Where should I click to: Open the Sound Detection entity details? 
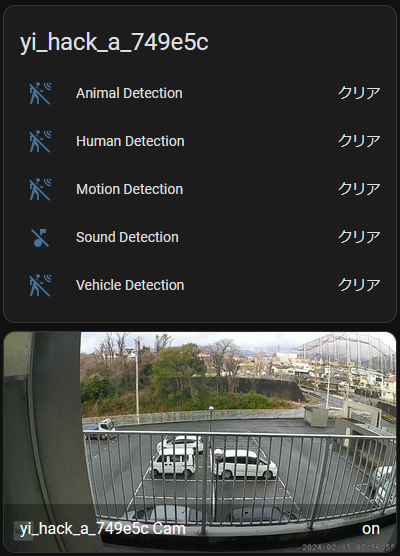tap(127, 237)
